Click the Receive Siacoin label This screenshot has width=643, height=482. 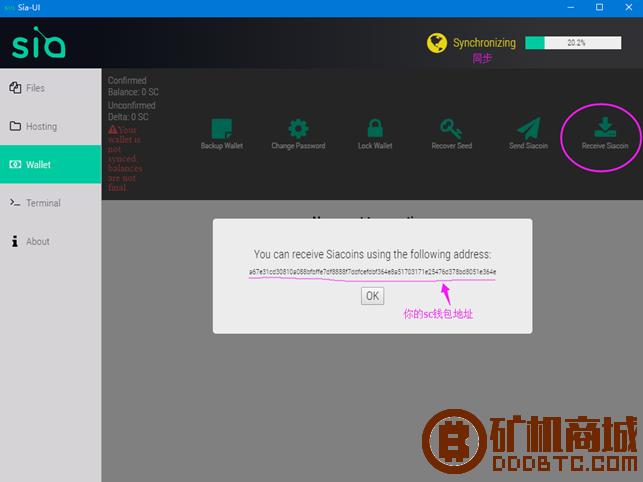pyautogui.click(x=605, y=146)
